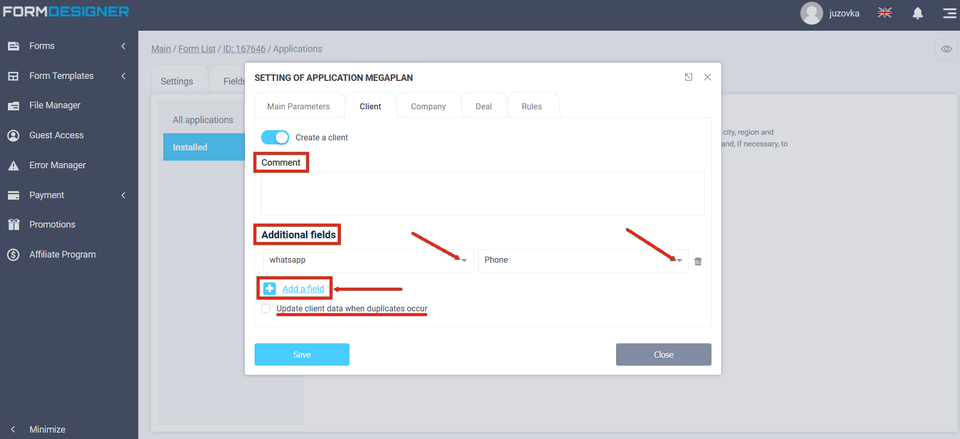Open the Settings tab behind the dialog
This screenshot has width=960, height=439.
177,81
